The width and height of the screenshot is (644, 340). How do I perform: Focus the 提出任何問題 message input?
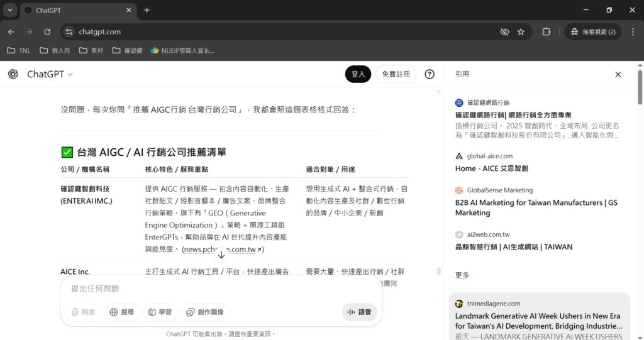pos(221,288)
